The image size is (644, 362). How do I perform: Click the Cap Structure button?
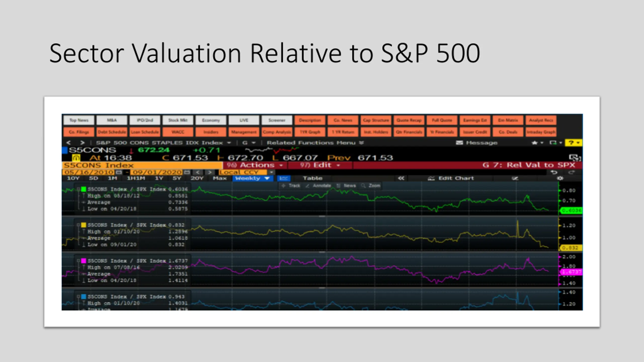click(376, 120)
